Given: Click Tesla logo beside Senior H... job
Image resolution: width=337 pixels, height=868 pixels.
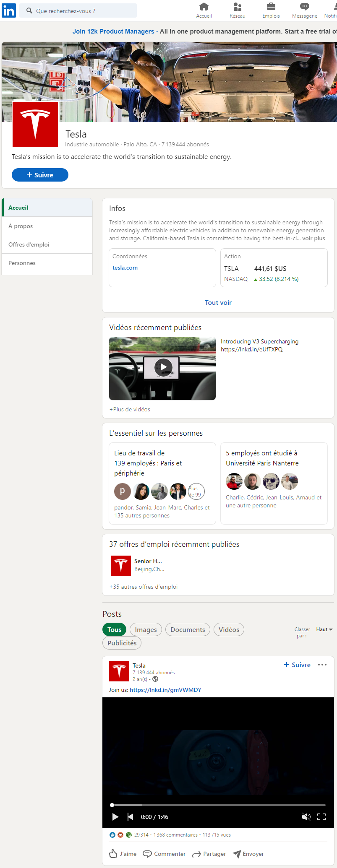Looking at the screenshot, I should (121, 566).
